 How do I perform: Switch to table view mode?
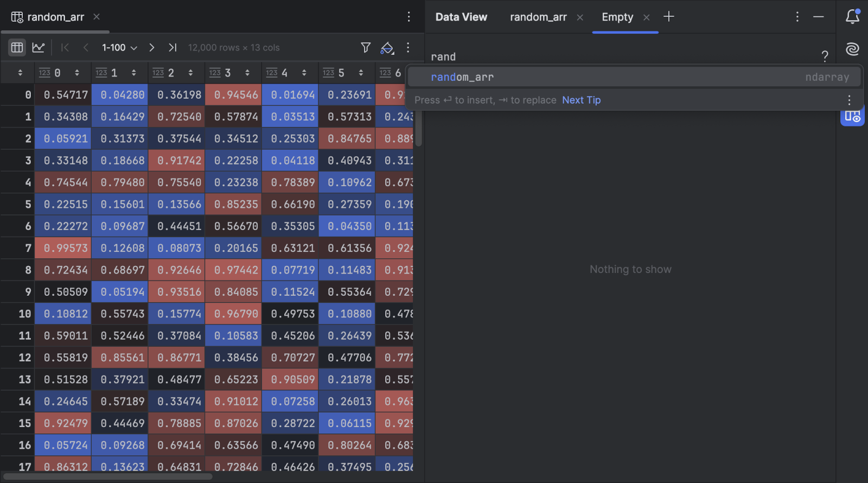pos(17,48)
